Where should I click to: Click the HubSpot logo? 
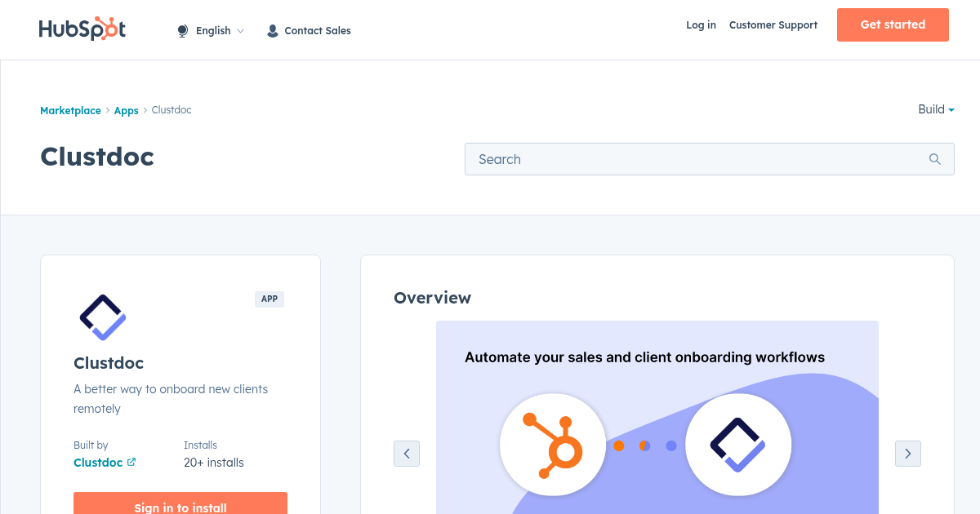pyautogui.click(x=82, y=29)
